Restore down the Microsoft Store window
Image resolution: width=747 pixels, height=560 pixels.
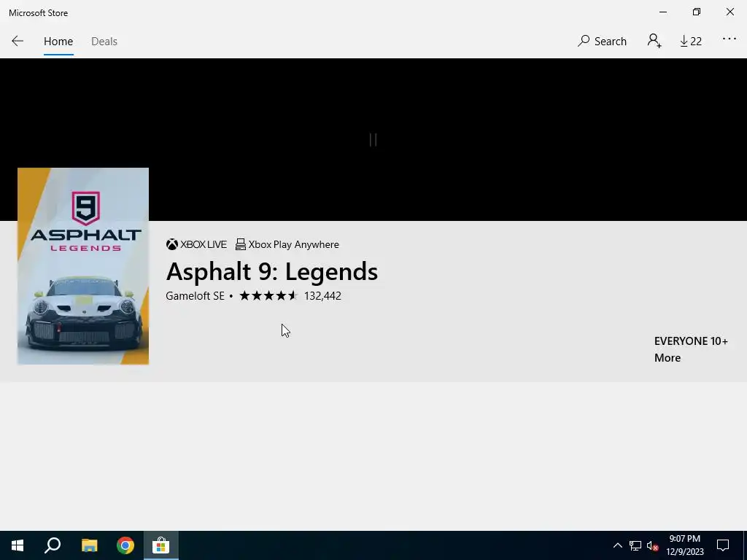coord(697,12)
